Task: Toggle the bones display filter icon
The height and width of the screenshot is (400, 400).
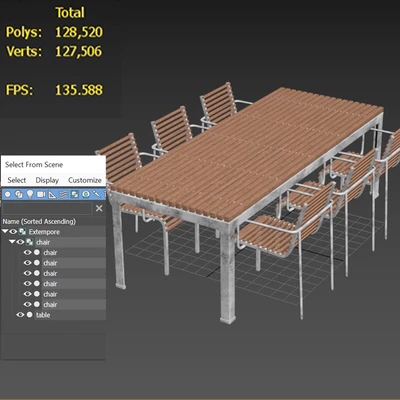Action: pyautogui.click(x=97, y=194)
